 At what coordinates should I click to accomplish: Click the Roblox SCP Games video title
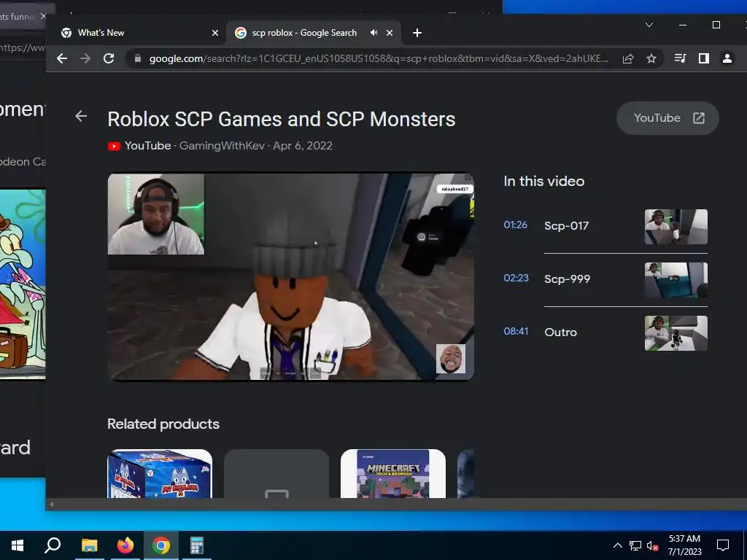[281, 119]
